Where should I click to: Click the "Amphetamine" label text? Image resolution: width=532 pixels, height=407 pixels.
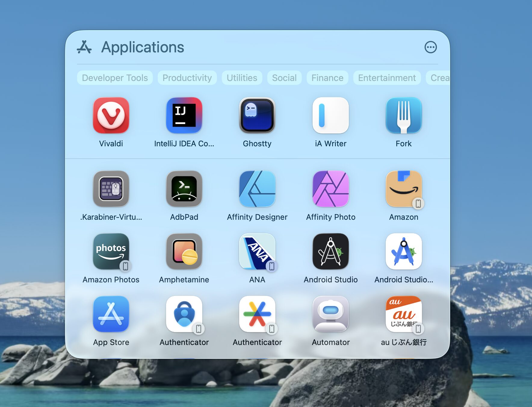point(184,280)
